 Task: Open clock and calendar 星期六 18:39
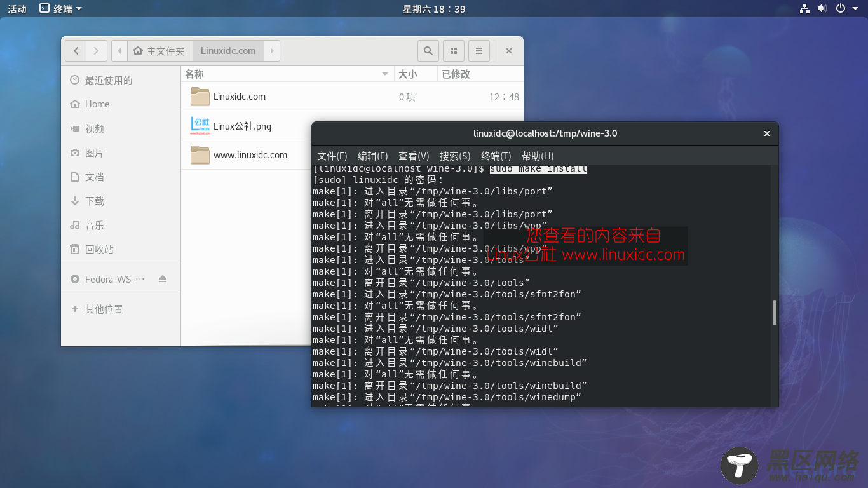click(x=434, y=8)
